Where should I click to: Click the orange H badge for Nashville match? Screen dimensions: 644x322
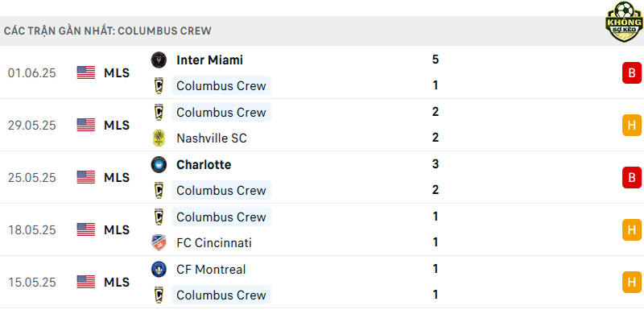(x=632, y=125)
